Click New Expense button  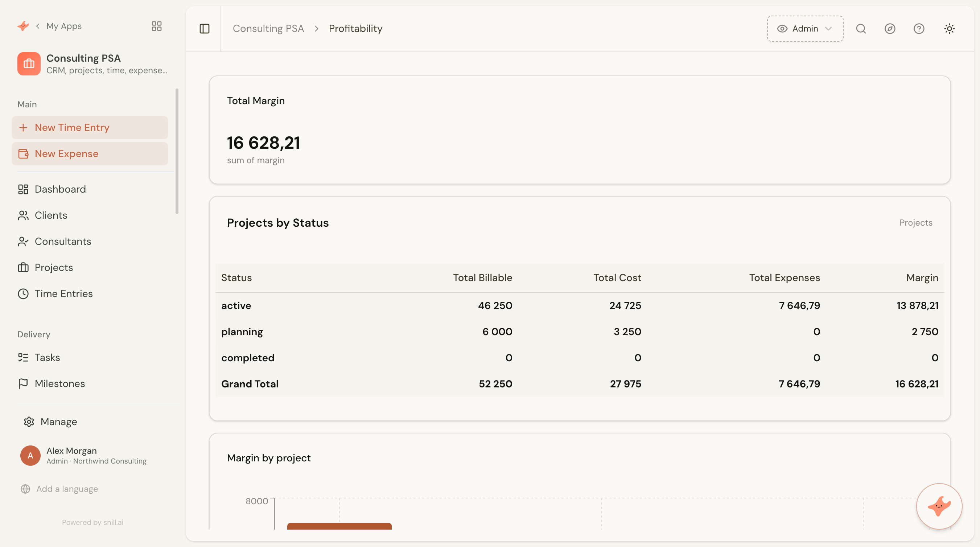[x=90, y=154]
